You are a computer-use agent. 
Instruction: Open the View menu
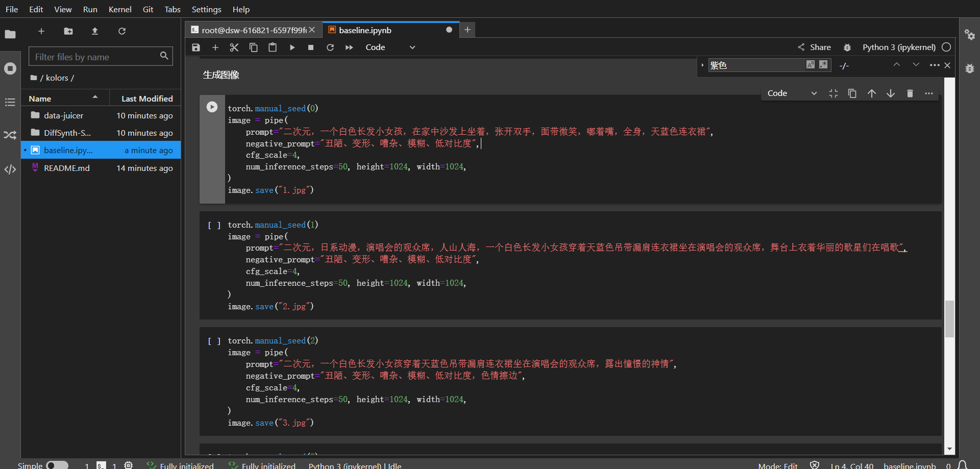coord(63,9)
